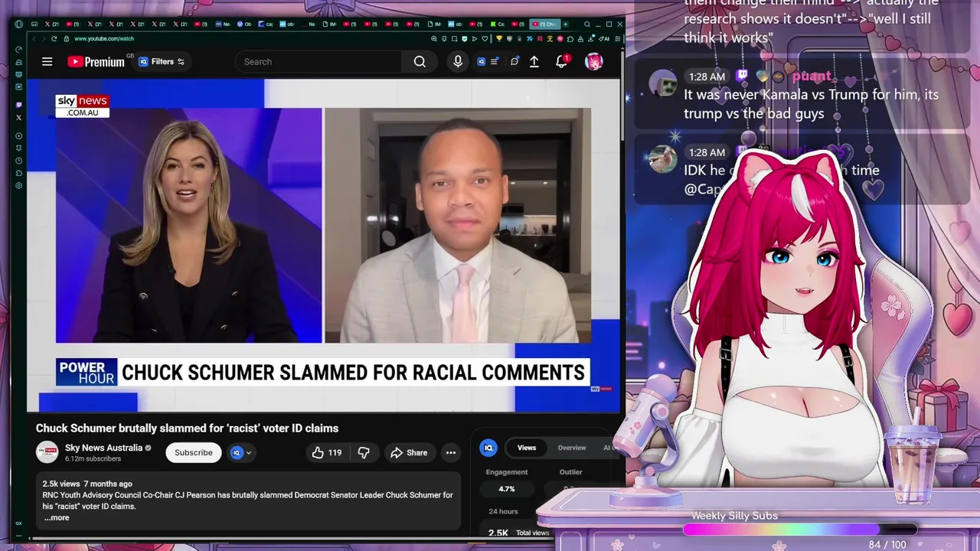Go back with browser back arrow
The image size is (980, 551).
(33, 38)
